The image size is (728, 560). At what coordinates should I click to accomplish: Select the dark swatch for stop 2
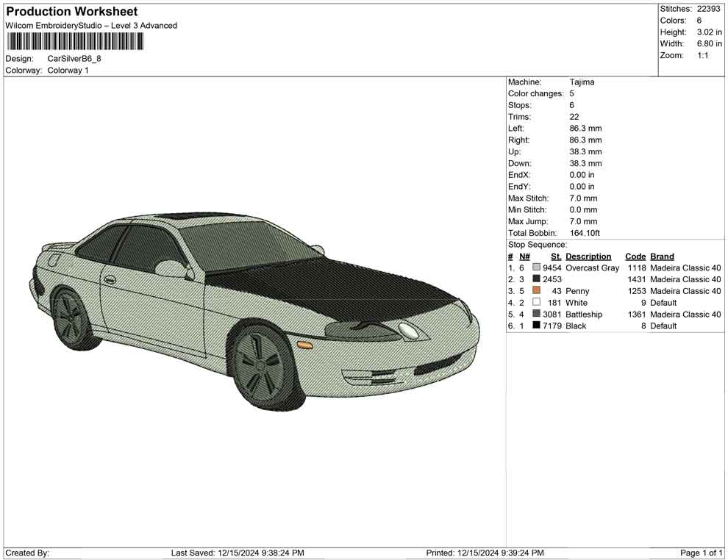(x=536, y=279)
